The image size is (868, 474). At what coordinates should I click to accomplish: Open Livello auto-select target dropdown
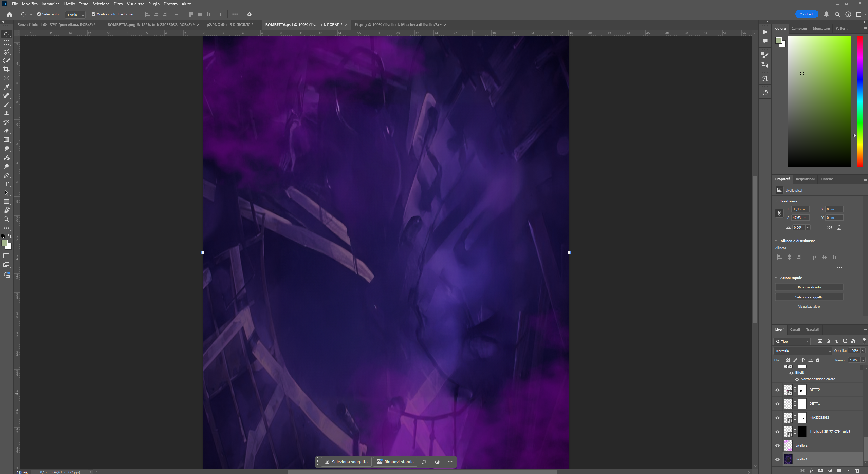click(x=75, y=15)
